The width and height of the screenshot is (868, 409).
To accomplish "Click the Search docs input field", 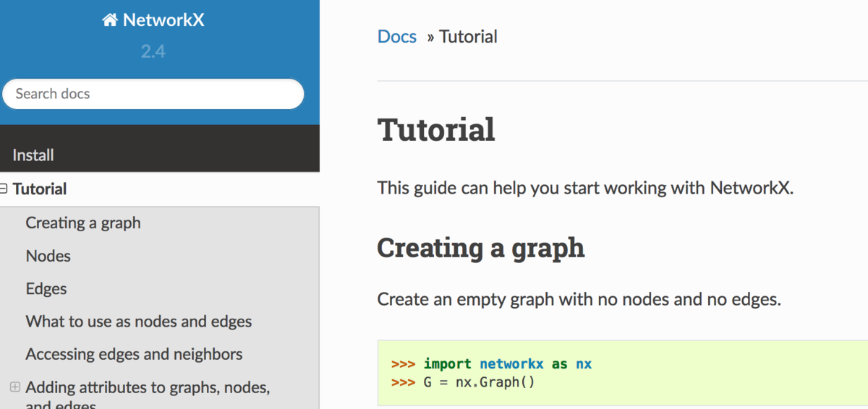I will (x=153, y=94).
